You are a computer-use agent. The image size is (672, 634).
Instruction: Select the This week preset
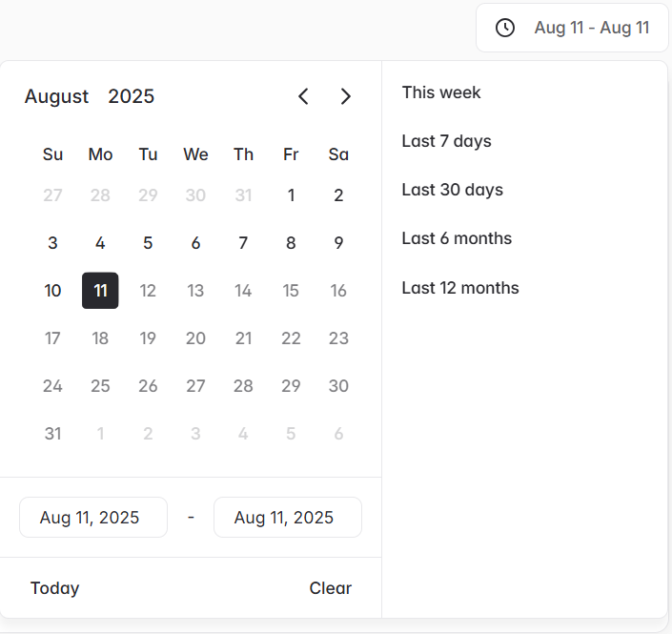tap(441, 92)
